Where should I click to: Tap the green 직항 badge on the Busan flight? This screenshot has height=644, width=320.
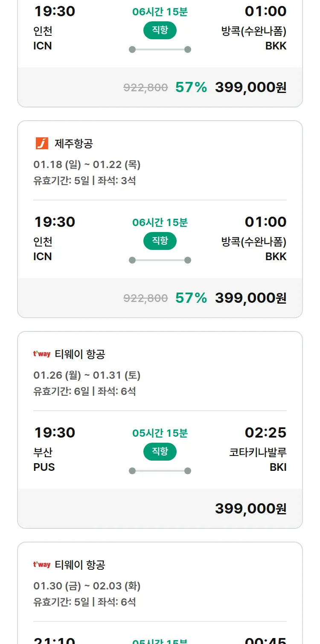pyautogui.click(x=160, y=452)
